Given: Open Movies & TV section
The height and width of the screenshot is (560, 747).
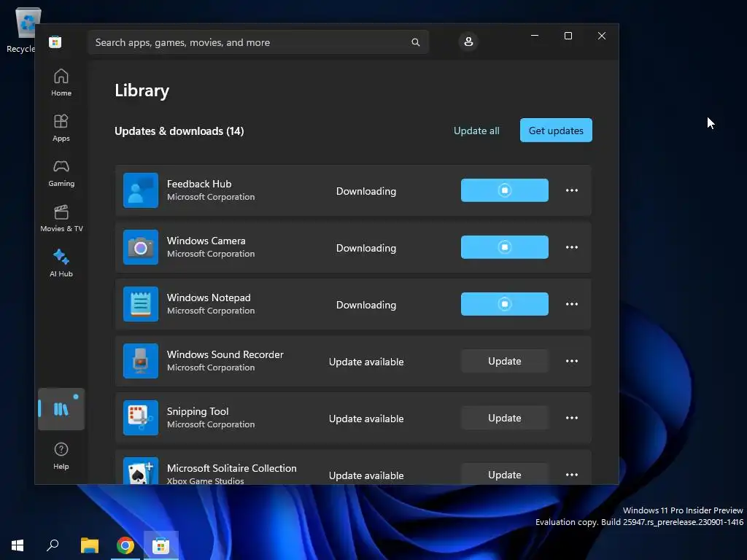Looking at the screenshot, I should [61, 218].
